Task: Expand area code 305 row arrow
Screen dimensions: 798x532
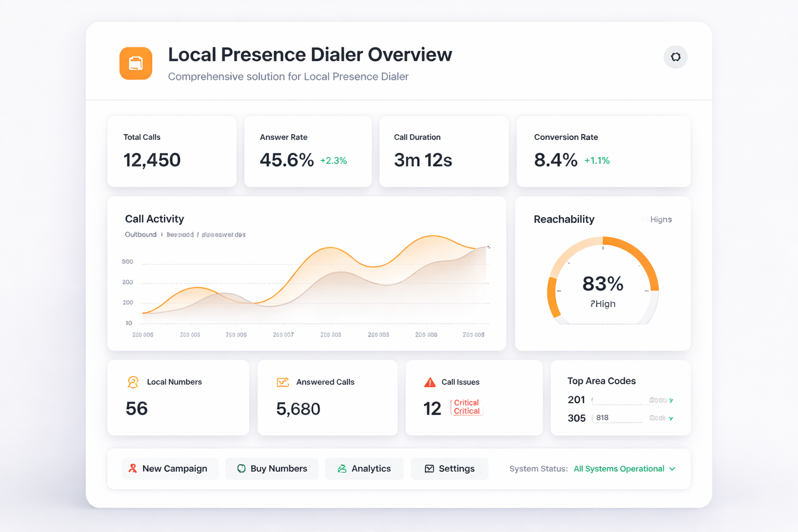Action: coord(671,419)
